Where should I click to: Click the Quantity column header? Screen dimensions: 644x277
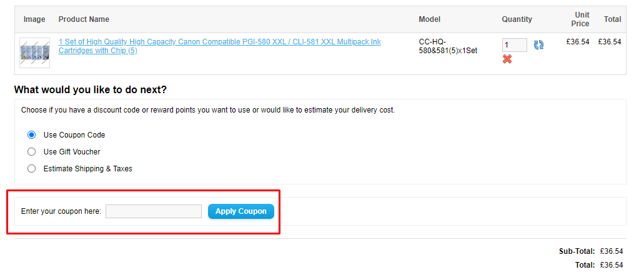point(517,19)
